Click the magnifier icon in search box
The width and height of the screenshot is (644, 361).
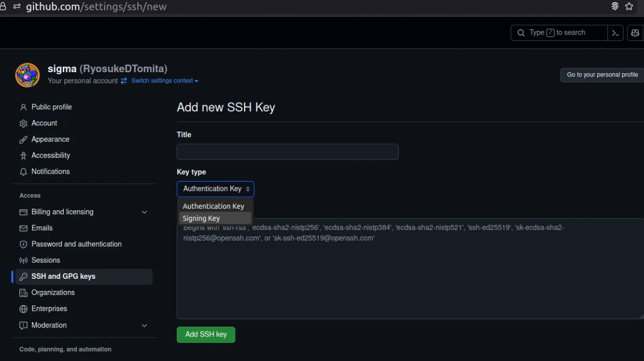click(521, 32)
